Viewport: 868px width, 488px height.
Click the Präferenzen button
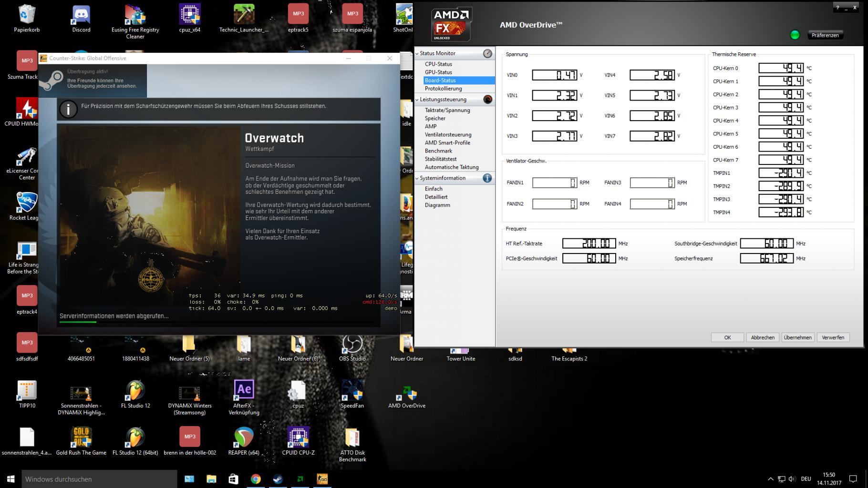click(x=825, y=35)
